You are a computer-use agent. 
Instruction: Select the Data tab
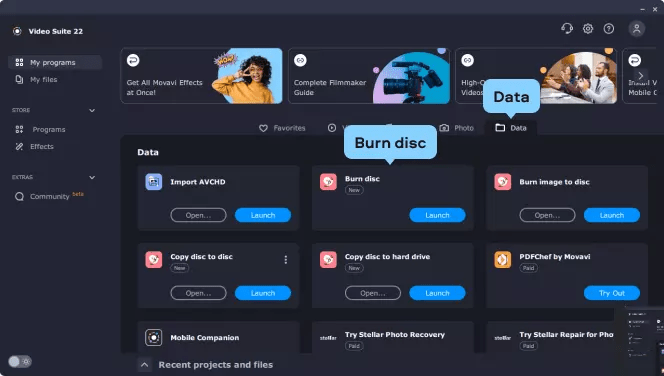coord(511,128)
